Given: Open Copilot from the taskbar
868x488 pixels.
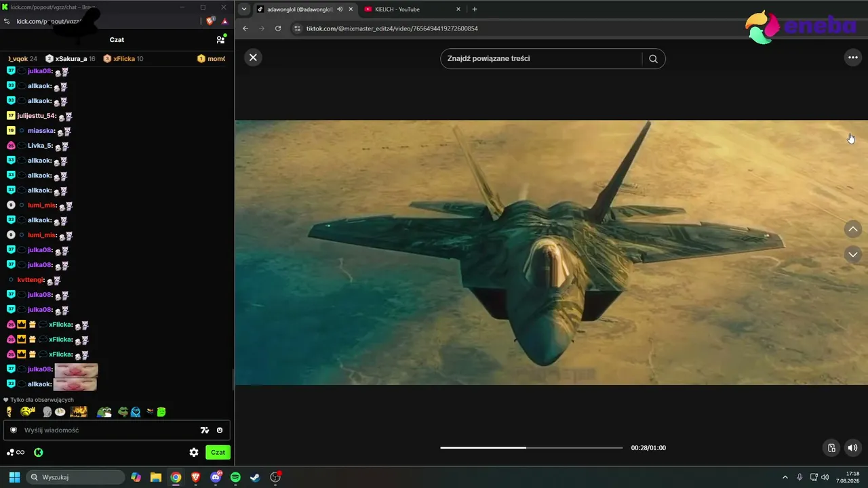Looking at the screenshot, I should 136,477.
